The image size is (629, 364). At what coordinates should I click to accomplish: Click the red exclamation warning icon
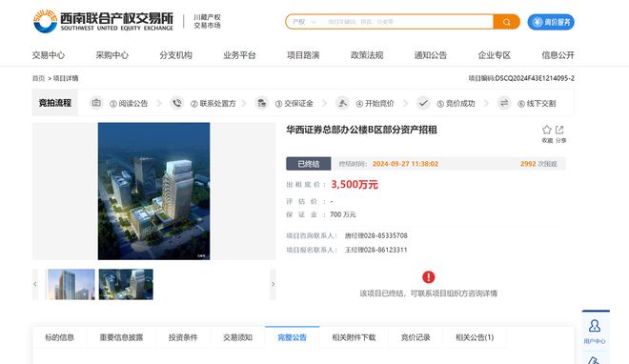coord(429,277)
